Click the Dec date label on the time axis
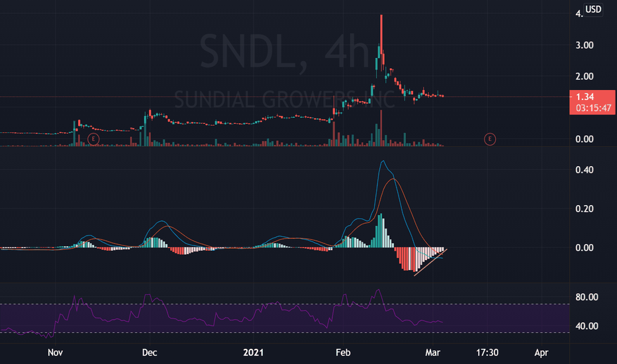The width and height of the screenshot is (617, 364). 150,352
